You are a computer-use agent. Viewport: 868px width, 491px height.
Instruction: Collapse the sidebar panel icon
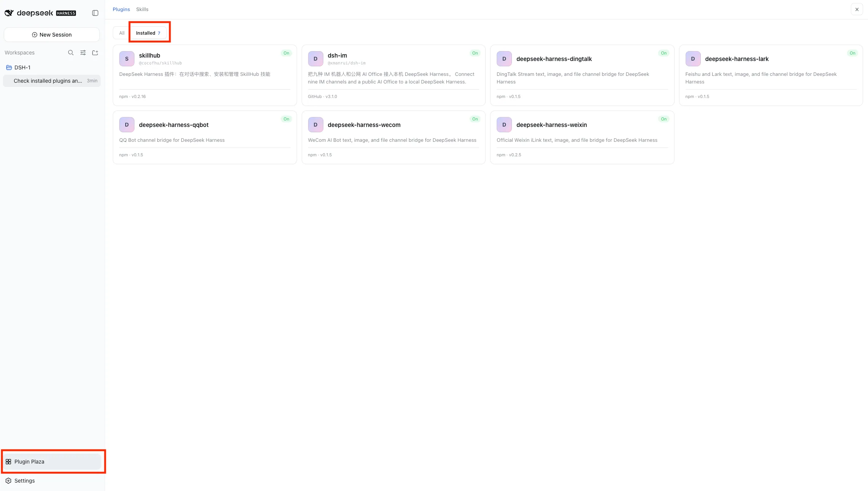coord(95,13)
